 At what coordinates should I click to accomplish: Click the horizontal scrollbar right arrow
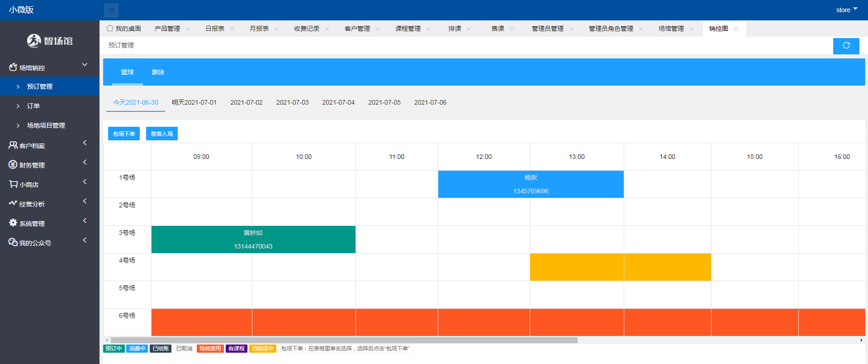coord(861,340)
